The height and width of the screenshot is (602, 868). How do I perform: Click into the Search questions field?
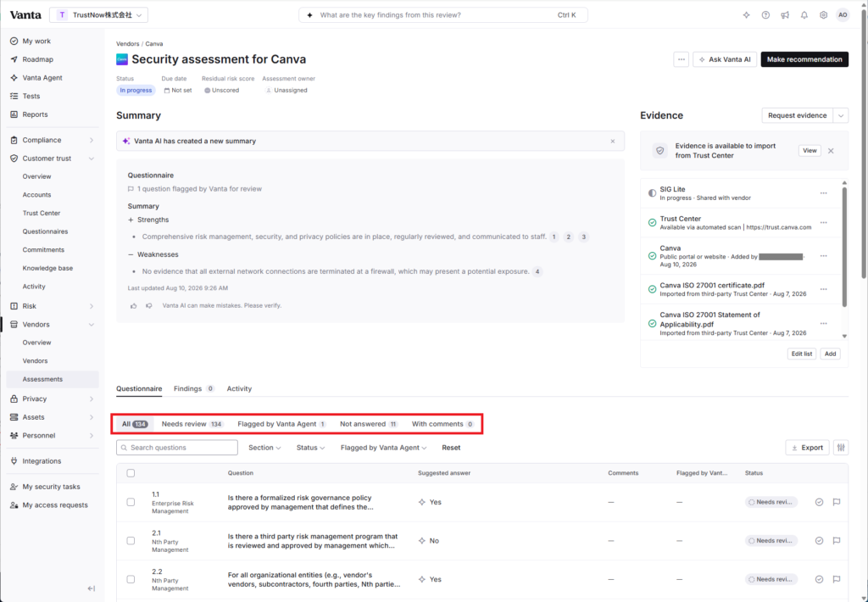click(177, 448)
